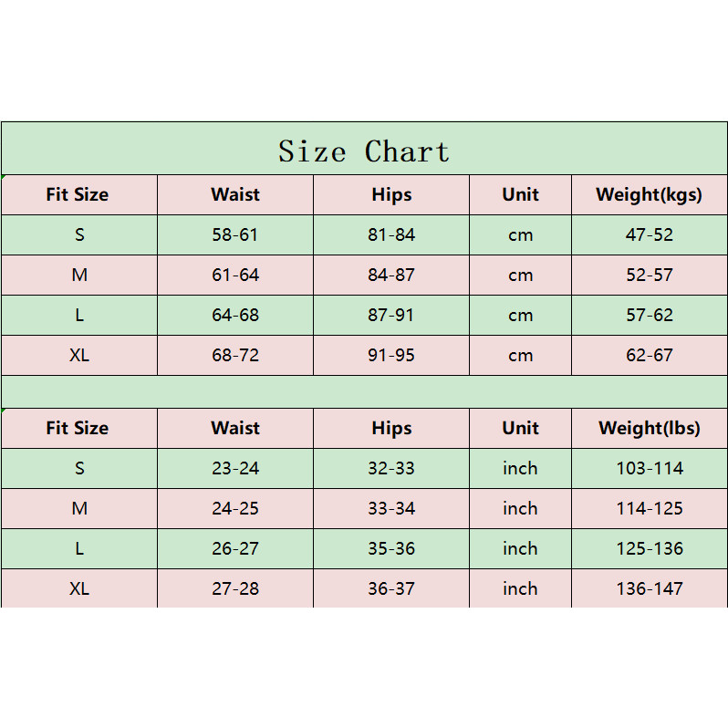Click the hips value 35-36
The image size is (728, 728).
tap(391, 548)
